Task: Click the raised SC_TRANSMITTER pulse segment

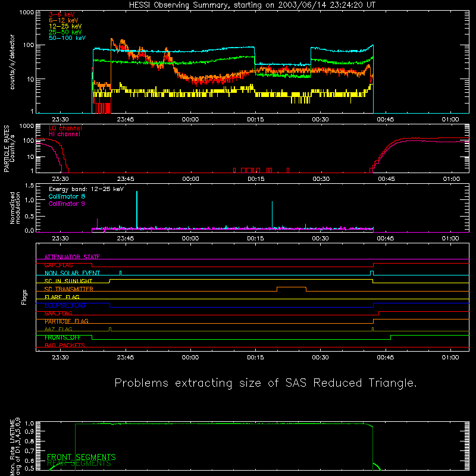Action: pyautogui.click(x=292, y=287)
